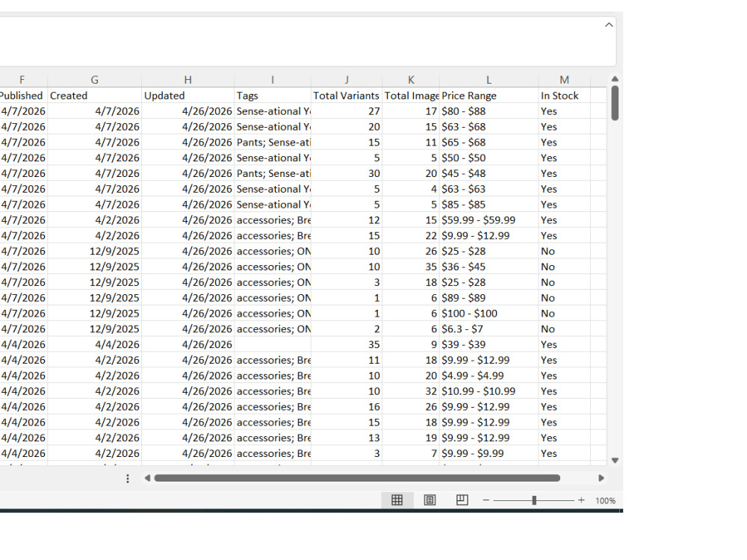Select the $59.99 - $59.99 price cell

click(489, 220)
